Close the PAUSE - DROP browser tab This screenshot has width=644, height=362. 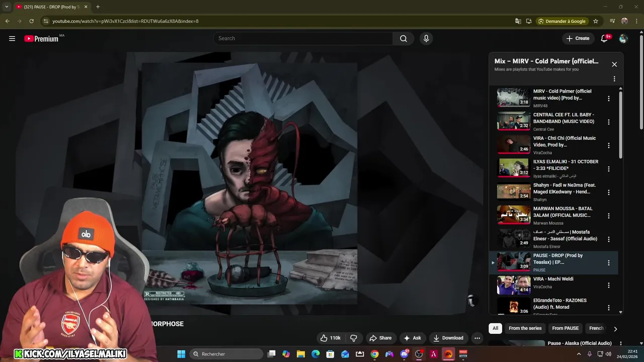point(86,7)
